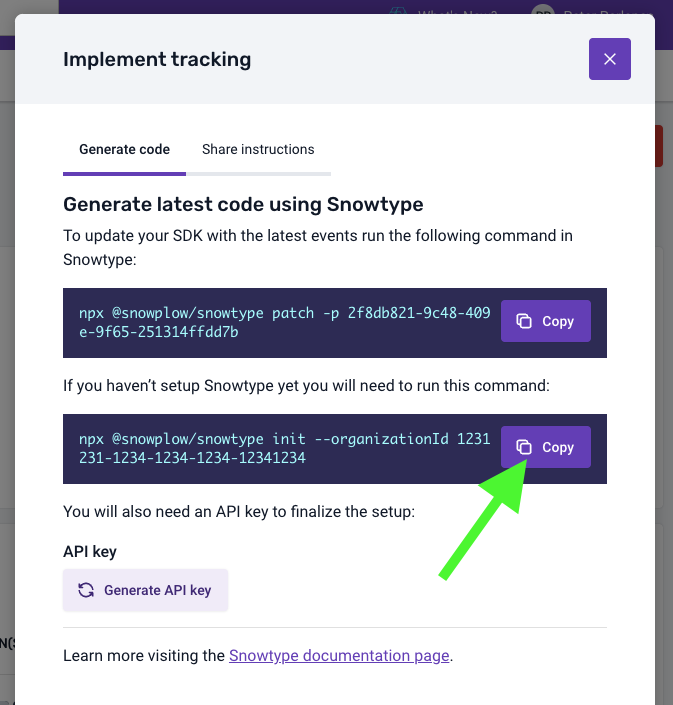Select the npx snowtype patch command text
673x705 pixels.
[284, 322]
